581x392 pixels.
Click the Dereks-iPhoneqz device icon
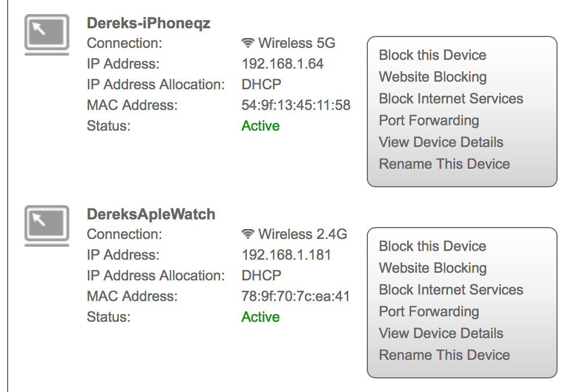click(x=47, y=34)
